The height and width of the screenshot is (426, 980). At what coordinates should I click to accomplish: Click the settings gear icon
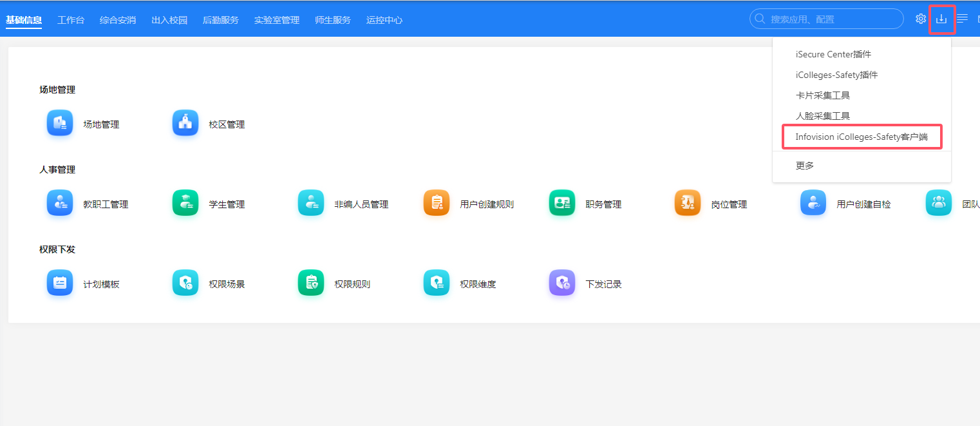pos(921,19)
